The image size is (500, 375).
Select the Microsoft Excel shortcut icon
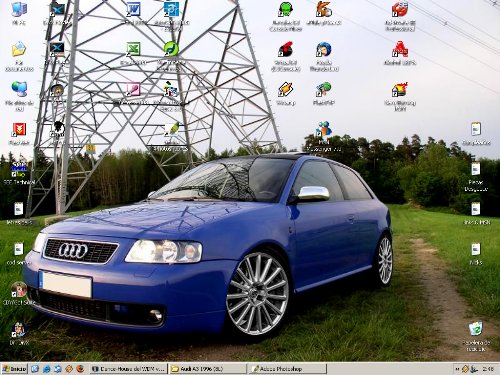pos(134,49)
